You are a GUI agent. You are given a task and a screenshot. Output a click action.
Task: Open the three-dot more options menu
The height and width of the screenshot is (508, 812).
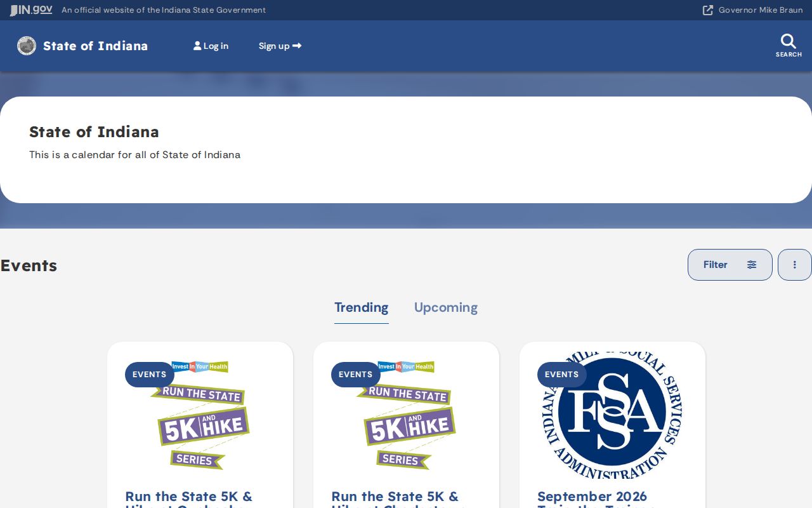pos(795,265)
